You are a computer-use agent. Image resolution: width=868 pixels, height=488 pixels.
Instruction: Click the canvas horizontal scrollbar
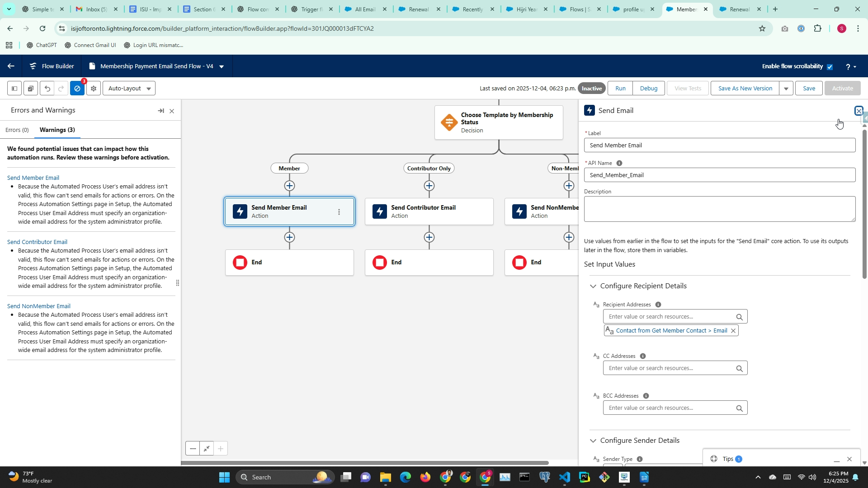364,463
